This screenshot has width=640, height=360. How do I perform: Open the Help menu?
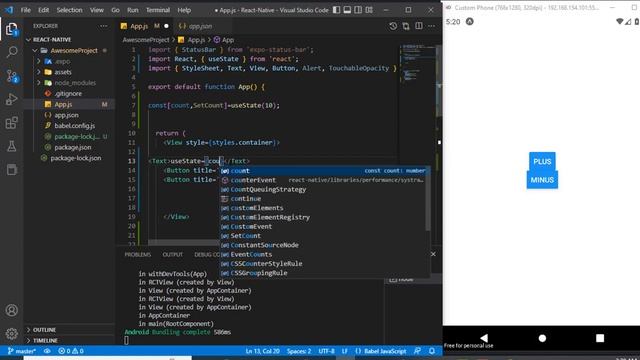(x=184, y=10)
